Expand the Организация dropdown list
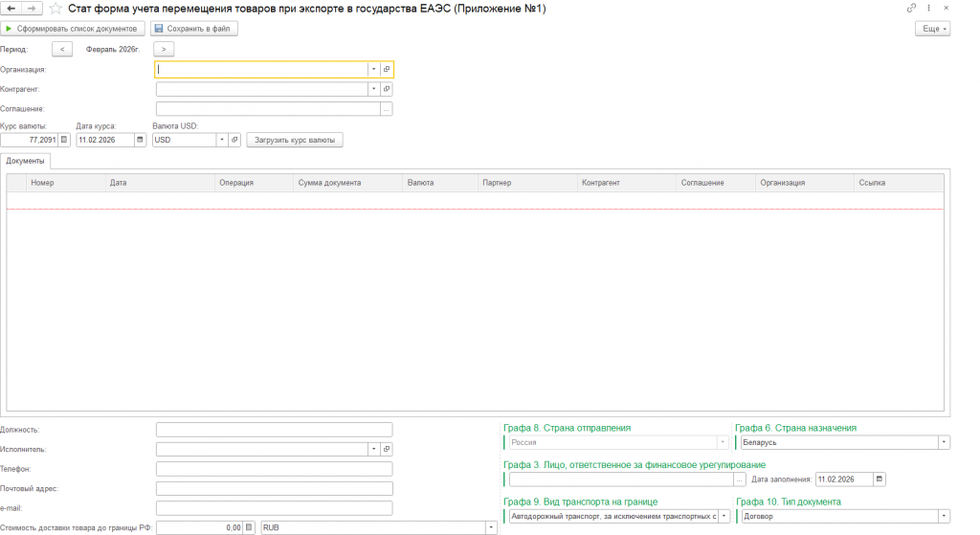Viewport: 980px width, 535px height. pos(374,69)
